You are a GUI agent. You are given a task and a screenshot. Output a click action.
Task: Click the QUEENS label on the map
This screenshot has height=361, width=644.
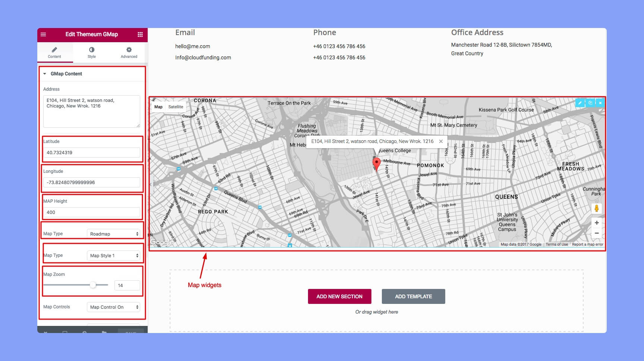(506, 197)
